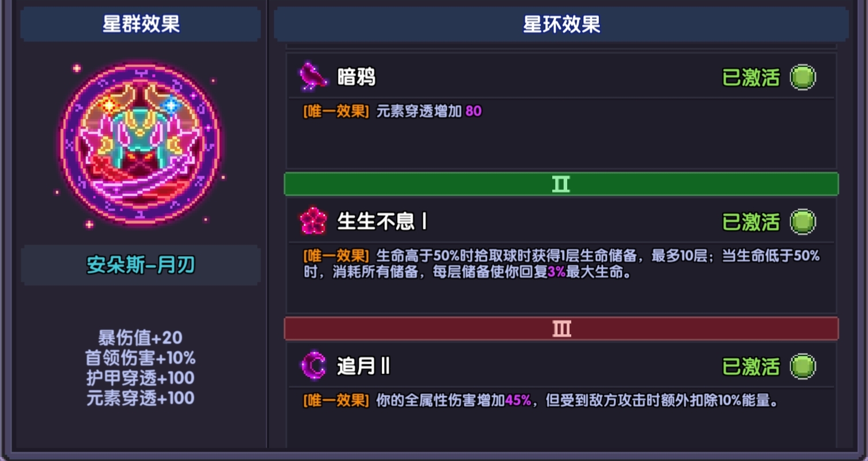Select the 追月 II effect title
Image resolution: width=868 pixels, height=461 pixels.
[x=363, y=366]
